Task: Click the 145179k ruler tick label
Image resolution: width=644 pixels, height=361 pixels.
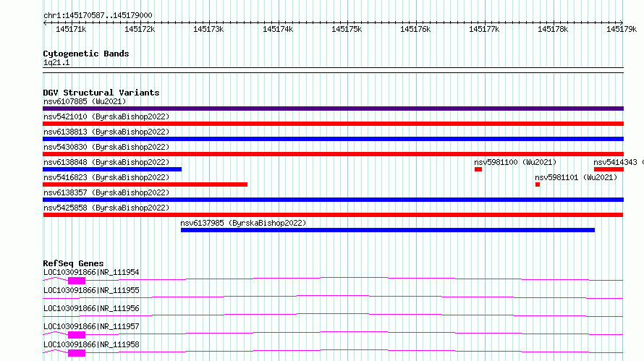Action: click(x=622, y=29)
